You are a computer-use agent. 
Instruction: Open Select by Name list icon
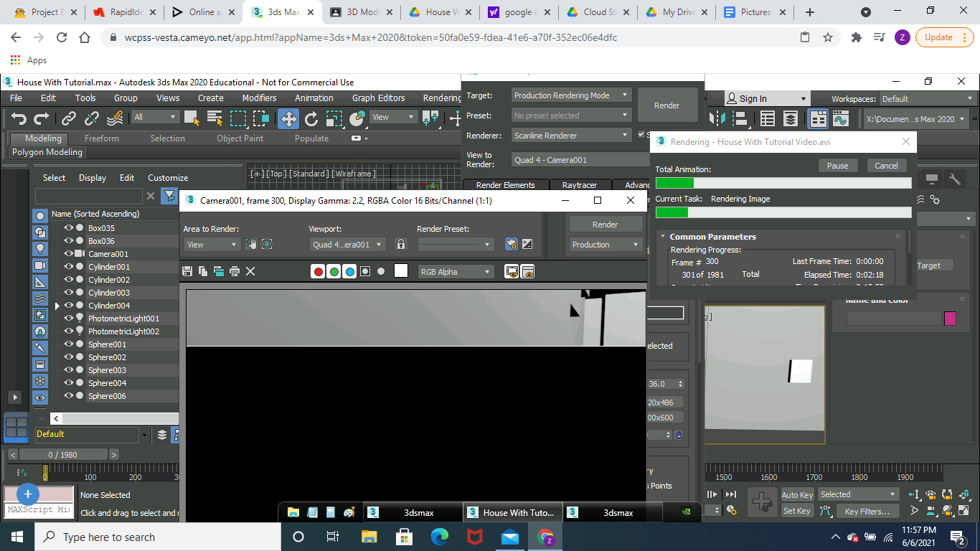point(215,118)
